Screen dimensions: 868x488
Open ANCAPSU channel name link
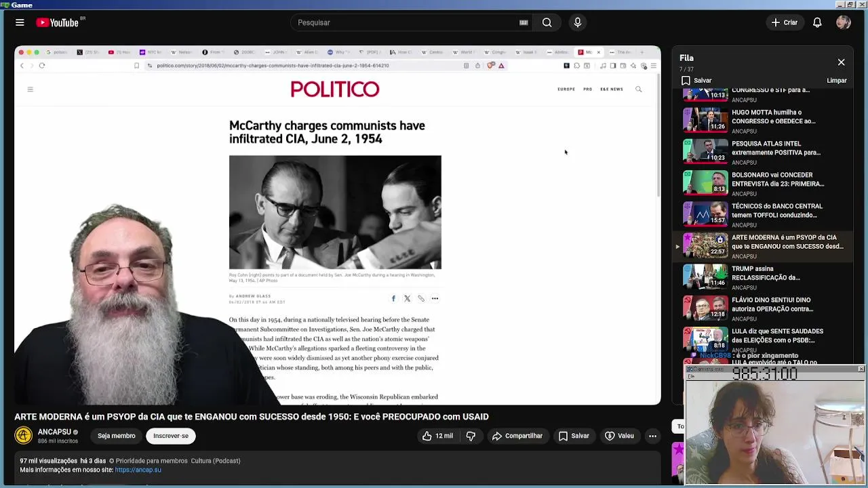pos(54,432)
